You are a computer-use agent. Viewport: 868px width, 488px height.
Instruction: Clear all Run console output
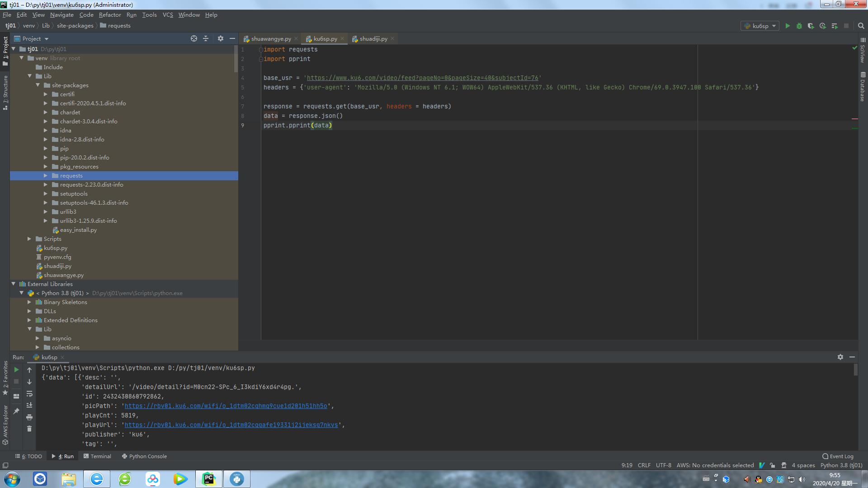click(x=29, y=429)
